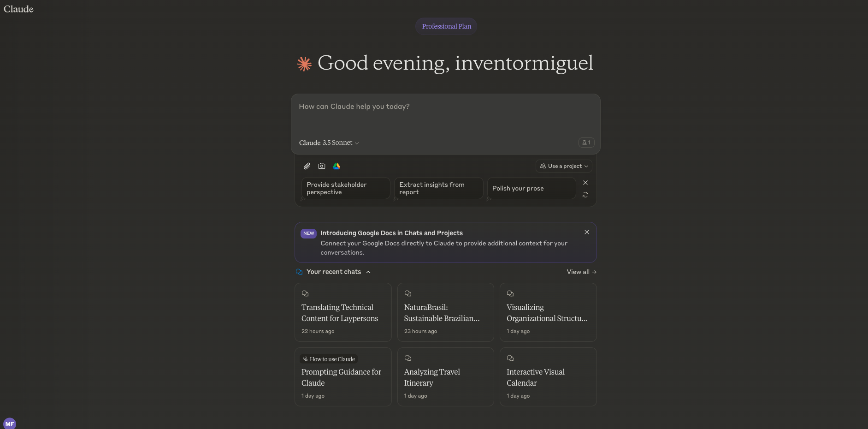Click chat icon on Analyzing Travel Itinerary card
This screenshot has width=868, height=429.
click(408, 358)
